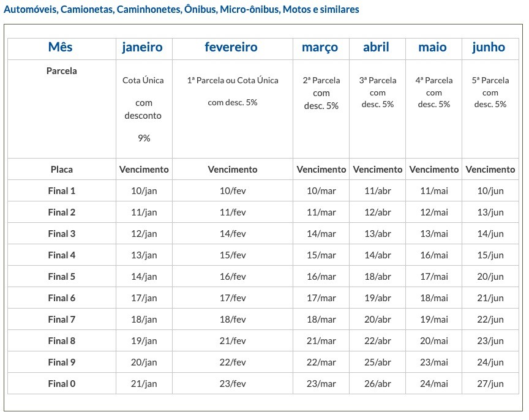
Task: Click the abril month header
Action: pyautogui.click(x=376, y=47)
